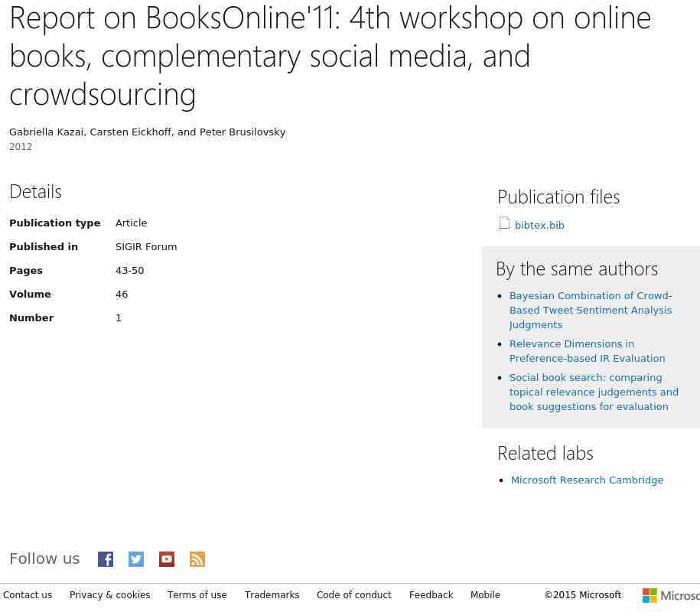This screenshot has width=700, height=612.
Task: Visit Microsoft Research Cambridge lab page
Action: [587, 480]
